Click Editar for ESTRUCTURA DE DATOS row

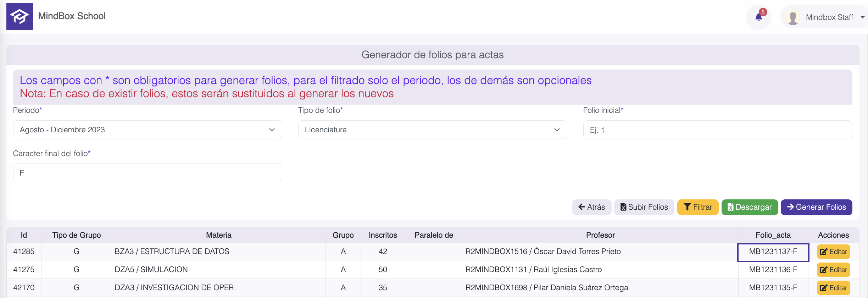[x=833, y=252]
